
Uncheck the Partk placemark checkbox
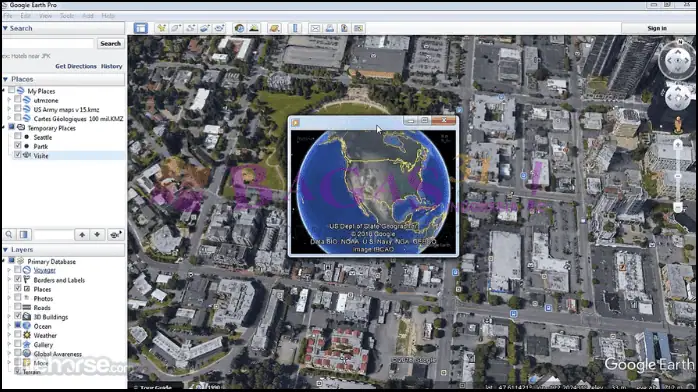tap(17, 145)
